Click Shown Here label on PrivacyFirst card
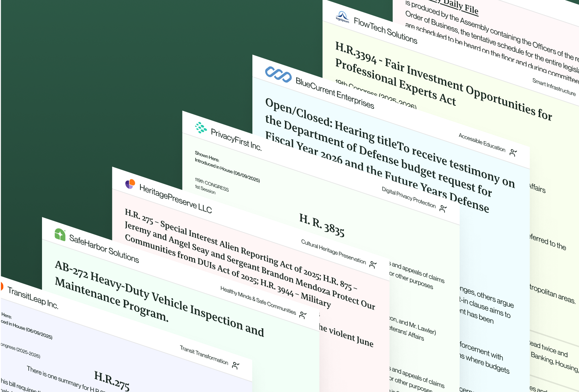 coord(207,156)
